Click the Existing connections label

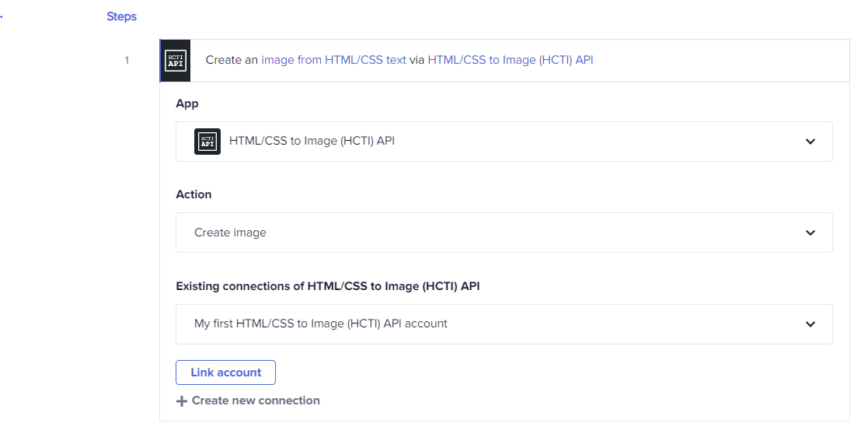[x=328, y=286]
